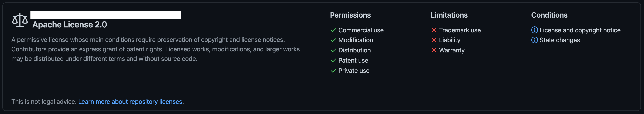Image resolution: width=644 pixels, height=114 pixels.
Task: Click the Commercial use permission text
Action: pos(361,30)
